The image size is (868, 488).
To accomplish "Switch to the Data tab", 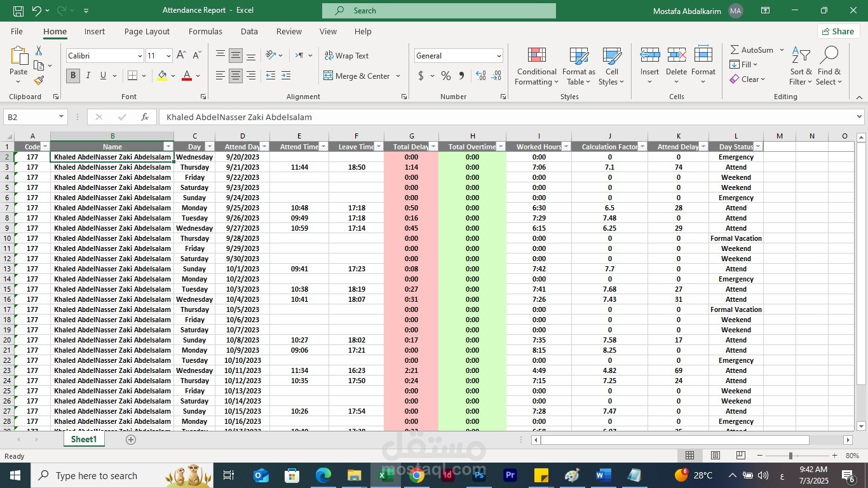I will click(x=249, y=31).
